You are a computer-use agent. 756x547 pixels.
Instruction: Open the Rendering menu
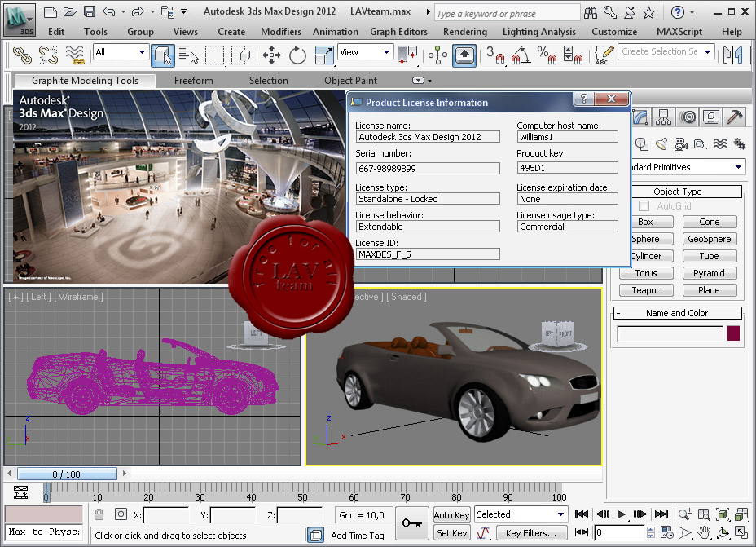pos(465,31)
